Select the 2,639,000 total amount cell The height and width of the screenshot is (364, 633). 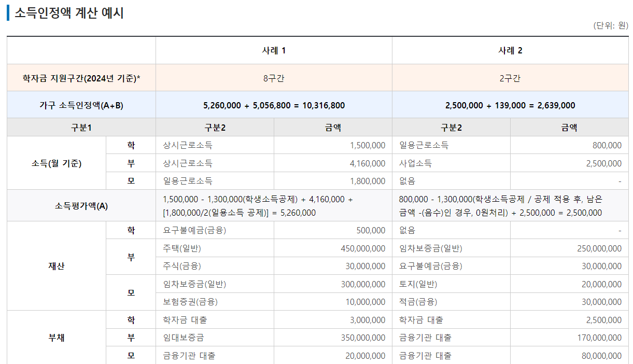[511, 105]
